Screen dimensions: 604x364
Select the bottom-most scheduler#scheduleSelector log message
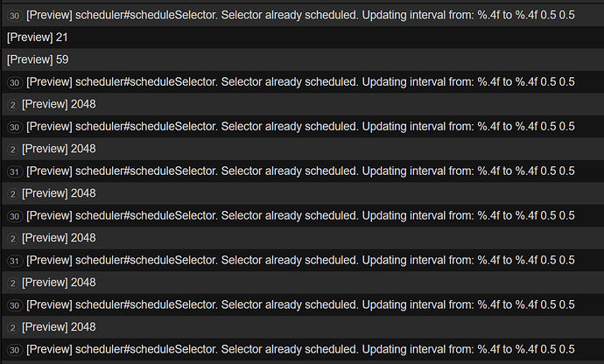[300, 349]
